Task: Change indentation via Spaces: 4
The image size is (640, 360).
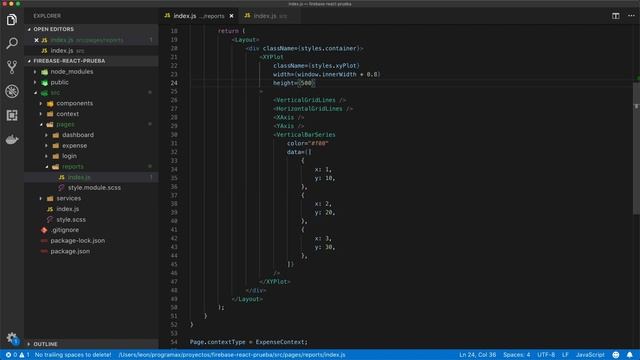Action: 516,355
